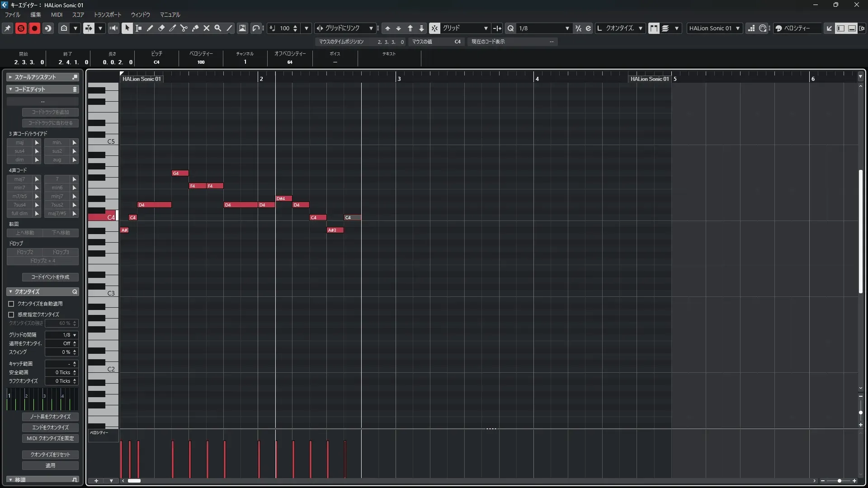The height and width of the screenshot is (488, 868).
Task: Open the トランスポート menu
Action: [x=108, y=14]
